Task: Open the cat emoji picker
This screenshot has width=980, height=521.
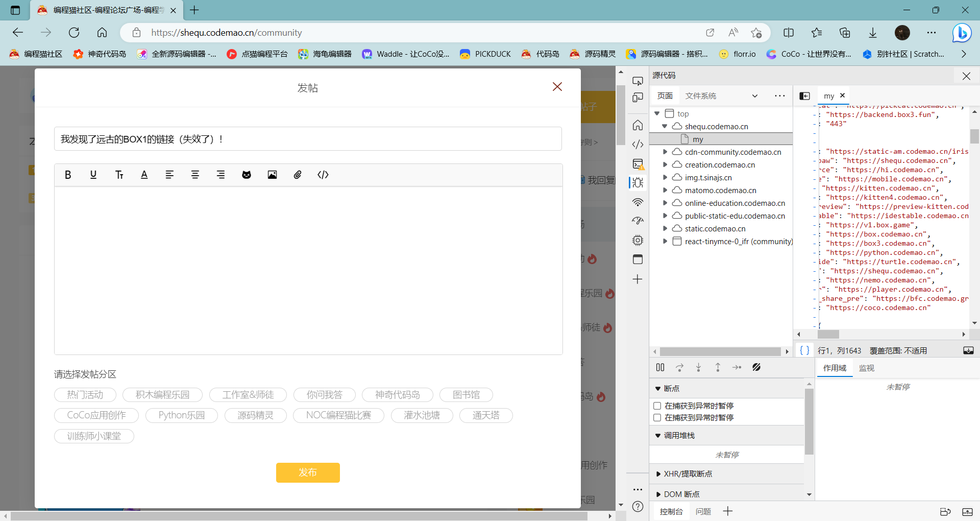Action: point(247,175)
